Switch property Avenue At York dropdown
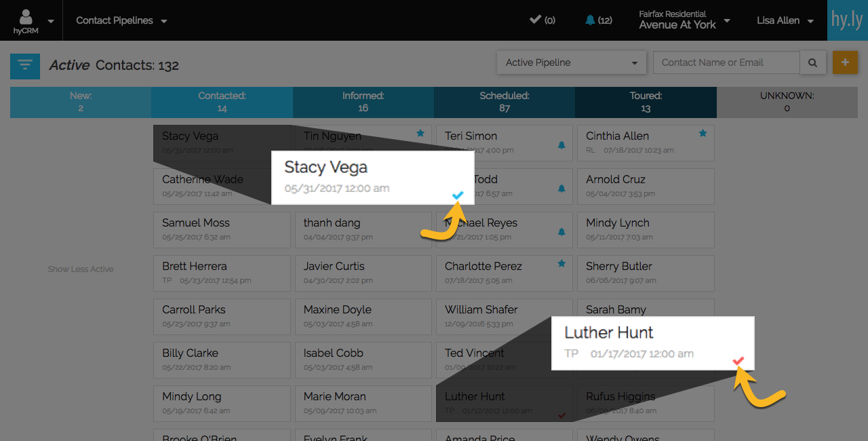 point(685,20)
